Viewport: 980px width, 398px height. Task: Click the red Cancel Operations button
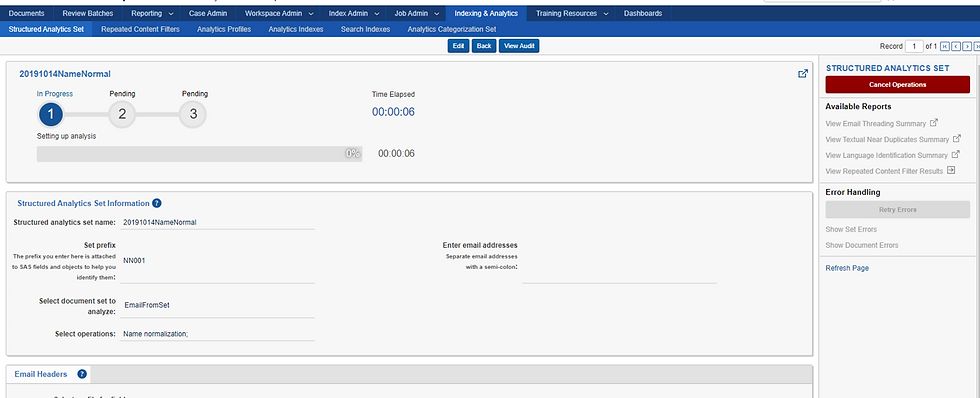click(x=898, y=84)
